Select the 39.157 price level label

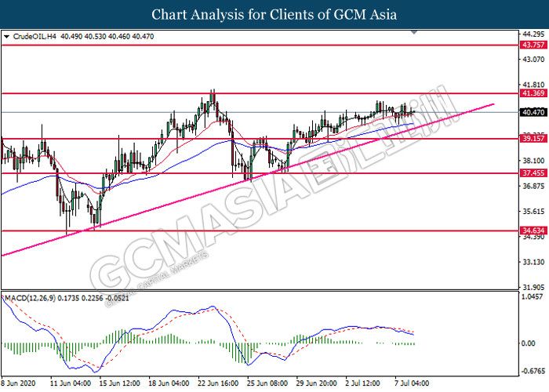point(533,139)
